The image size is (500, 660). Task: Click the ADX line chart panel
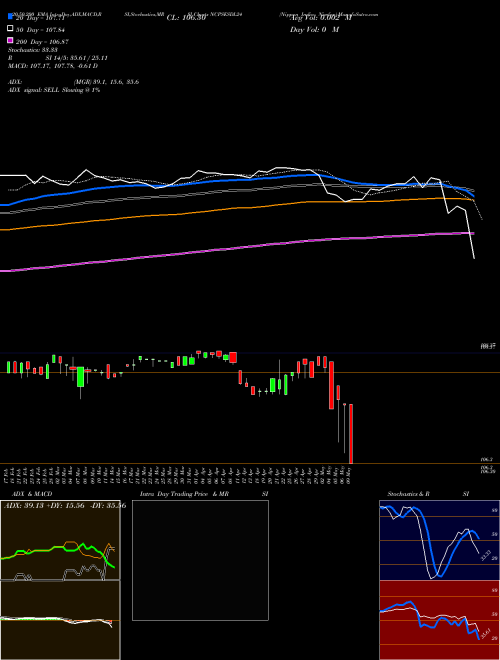[x=60, y=540]
